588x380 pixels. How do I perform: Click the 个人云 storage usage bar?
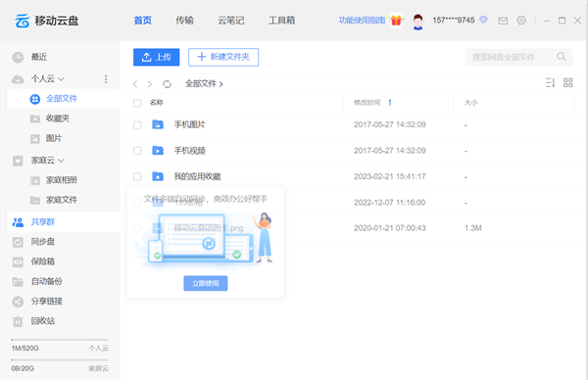click(x=60, y=340)
